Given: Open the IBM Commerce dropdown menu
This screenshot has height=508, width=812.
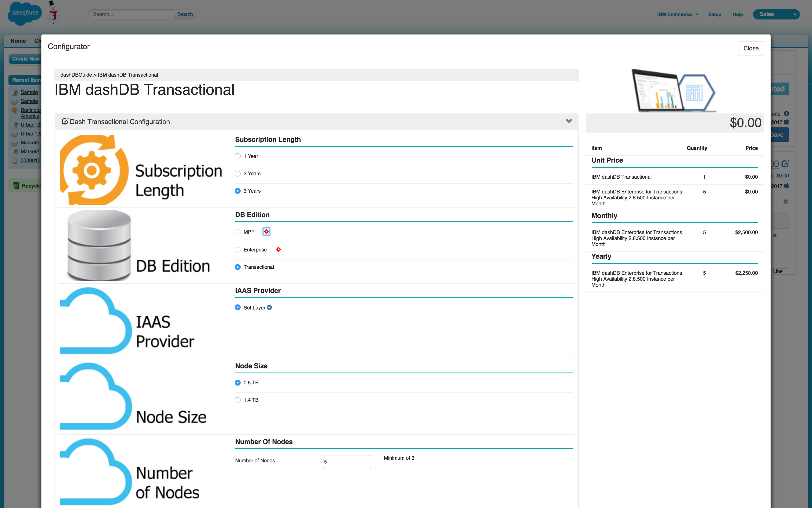Looking at the screenshot, I should coord(678,14).
